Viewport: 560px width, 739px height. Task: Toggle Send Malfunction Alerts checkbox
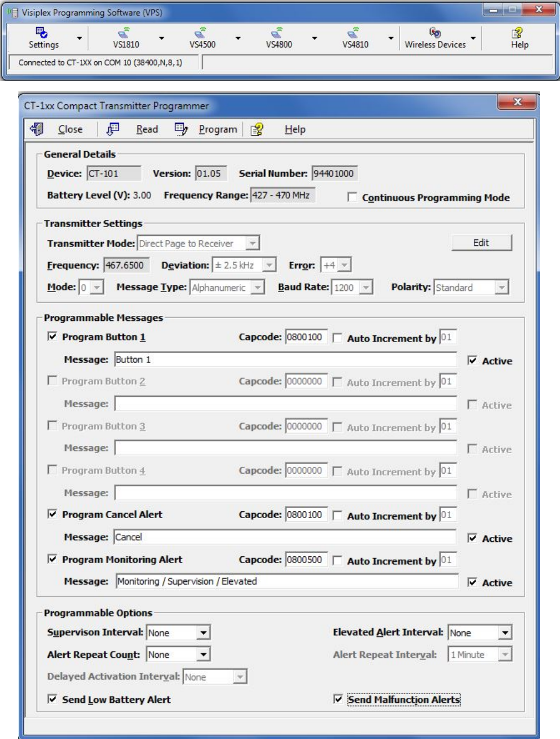[x=337, y=699]
